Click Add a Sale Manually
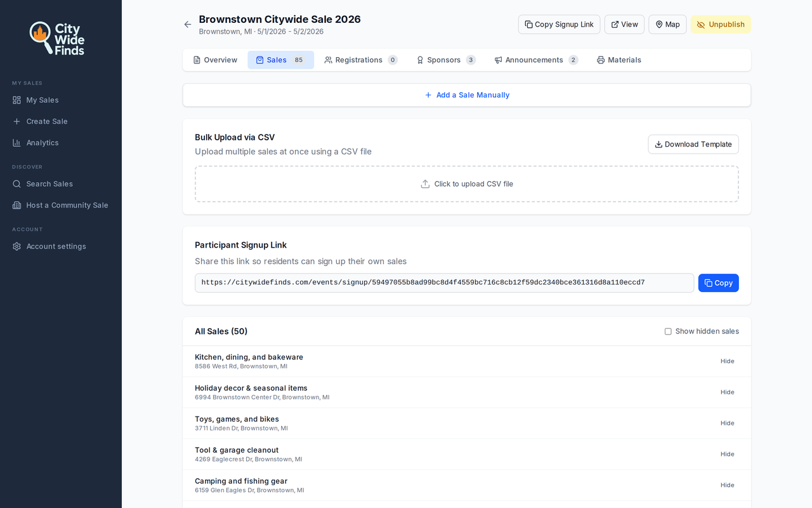 (467, 95)
